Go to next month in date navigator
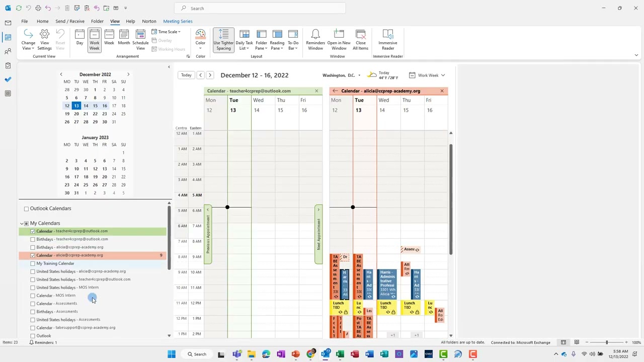 [128, 74]
